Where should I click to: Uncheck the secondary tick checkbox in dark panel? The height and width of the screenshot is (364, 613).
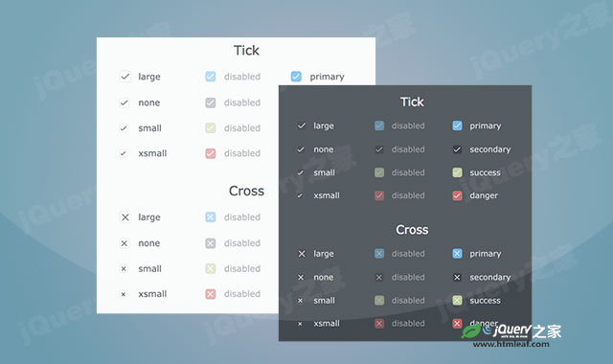click(458, 149)
